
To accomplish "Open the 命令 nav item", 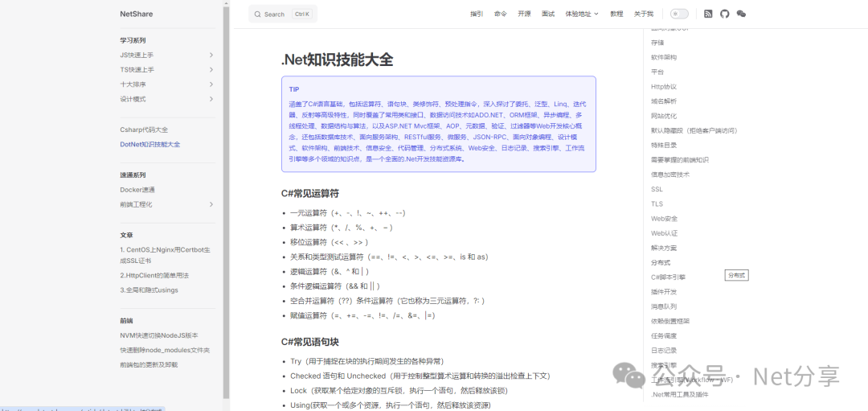I will (501, 14).
